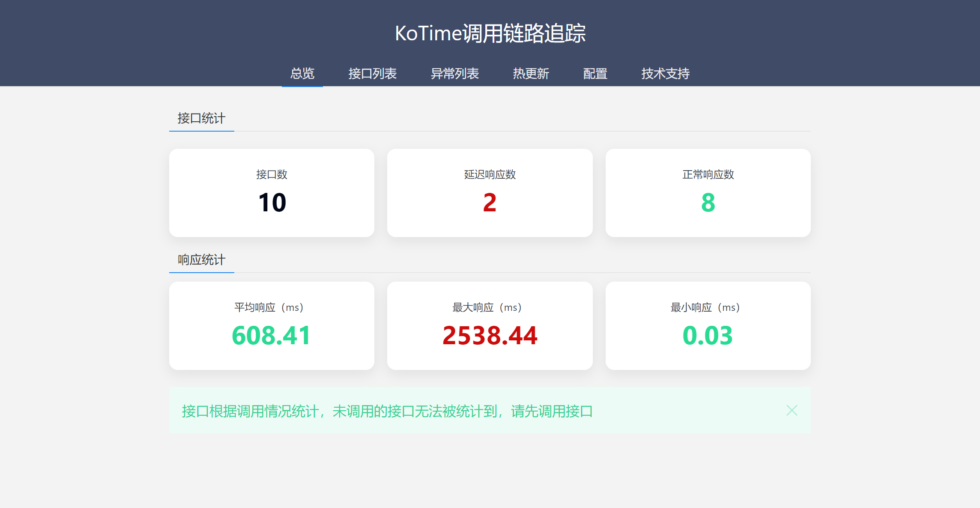The width and height of the screenshot is (980, 508).
Task: Click the red value 2538.44
Action: 490,335
